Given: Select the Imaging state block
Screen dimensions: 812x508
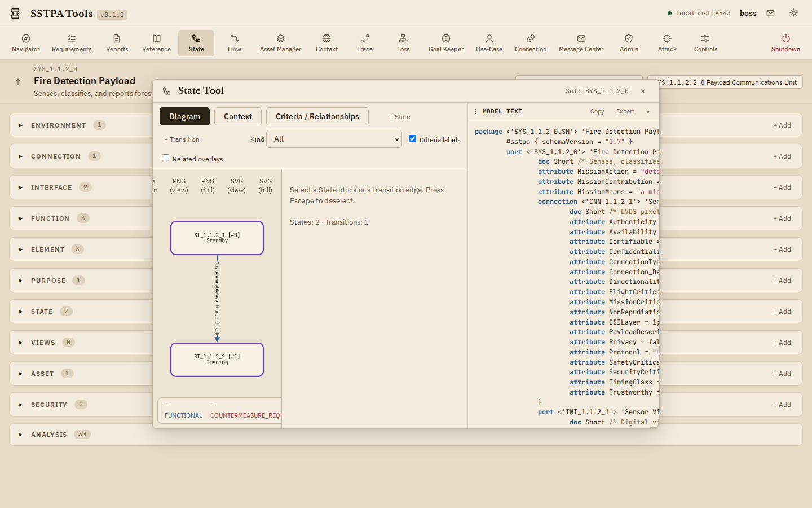Looking at the screenshot, I should [217, 360].
